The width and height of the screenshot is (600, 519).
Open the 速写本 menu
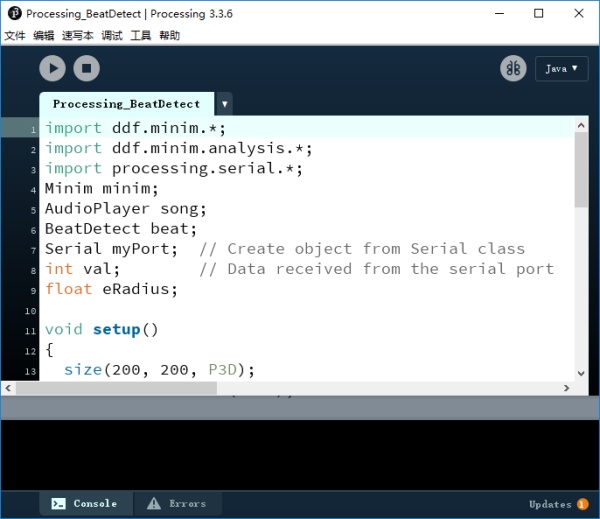click(x=78, y=36)
